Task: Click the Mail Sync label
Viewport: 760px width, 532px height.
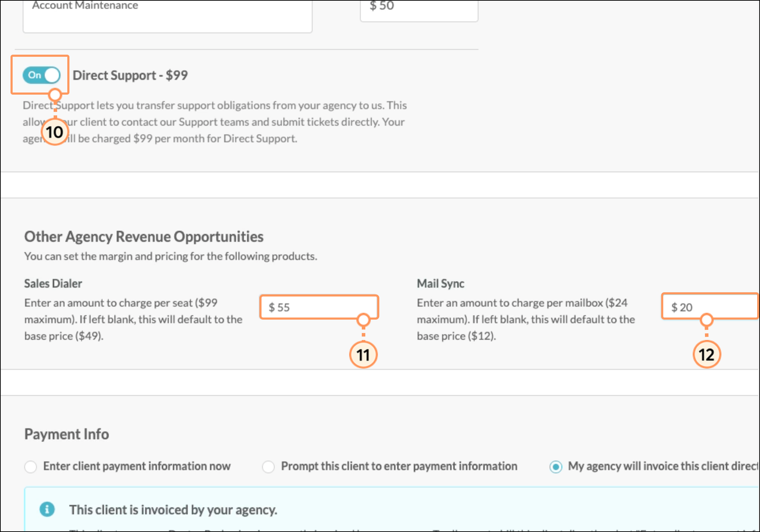Action: coord(440,283)
